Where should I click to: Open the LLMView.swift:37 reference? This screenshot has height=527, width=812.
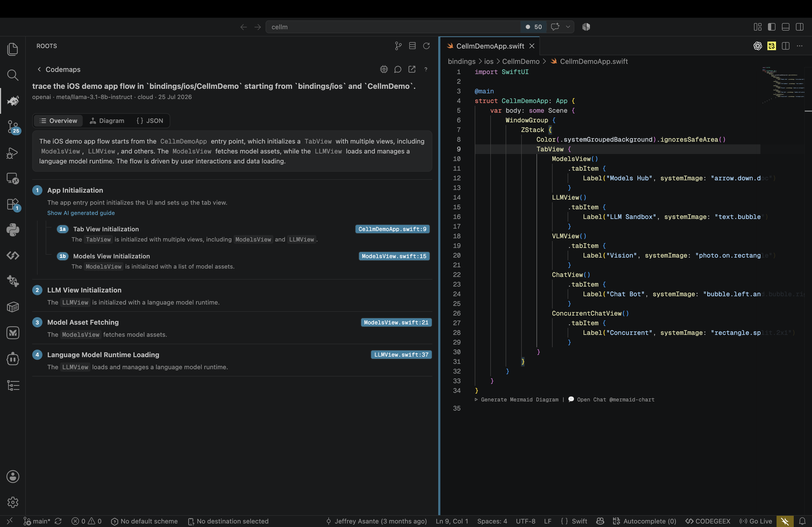401,354
